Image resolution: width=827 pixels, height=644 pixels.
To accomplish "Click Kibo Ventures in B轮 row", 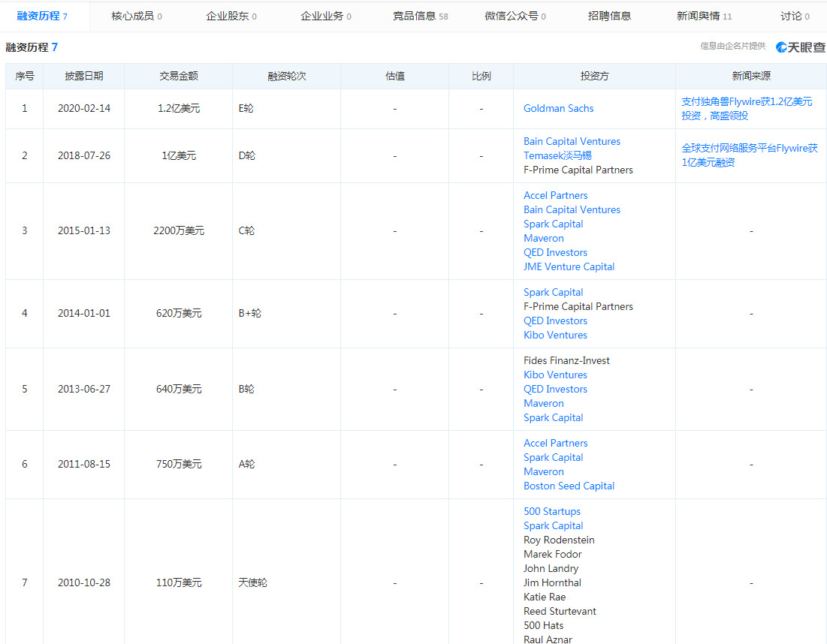I will (555, 375).
